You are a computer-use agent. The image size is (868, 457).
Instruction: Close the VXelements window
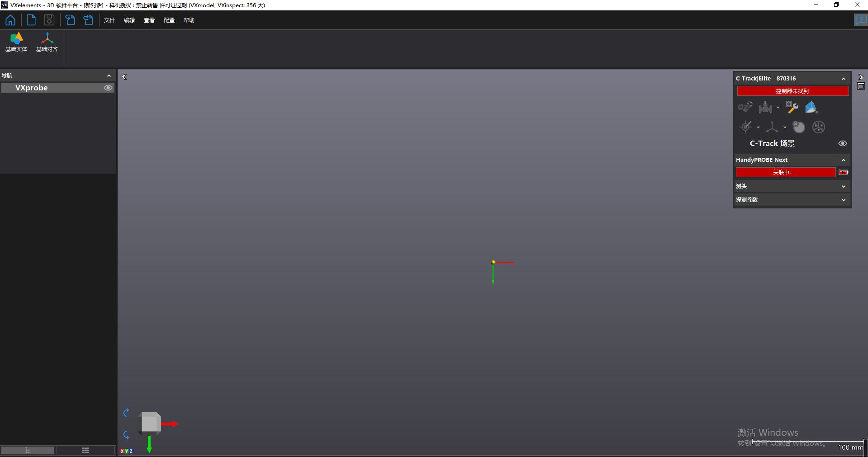857,5
